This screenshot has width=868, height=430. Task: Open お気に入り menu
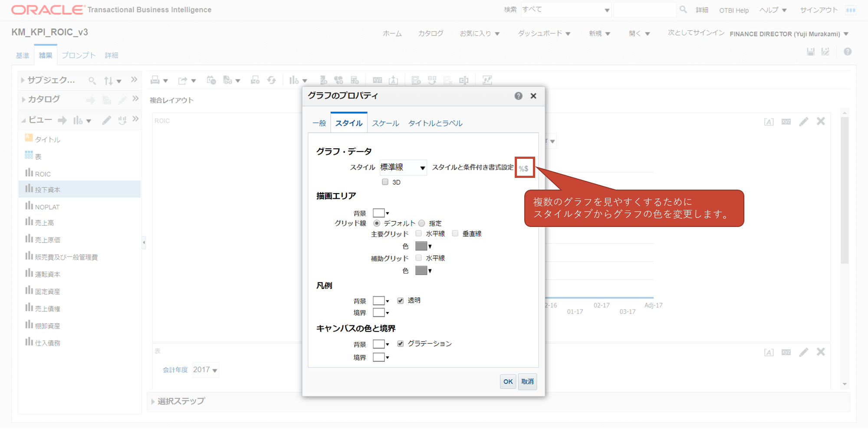coord(480,33)
